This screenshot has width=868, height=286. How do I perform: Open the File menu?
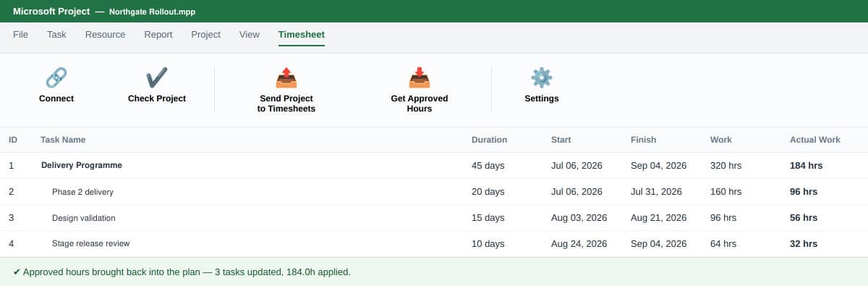(21, 34)
